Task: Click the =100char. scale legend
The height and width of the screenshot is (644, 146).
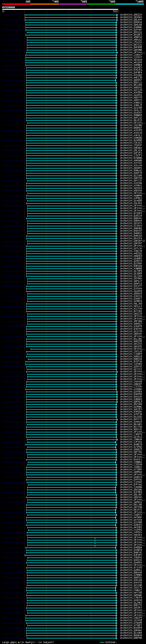Action: coord(108,642)
